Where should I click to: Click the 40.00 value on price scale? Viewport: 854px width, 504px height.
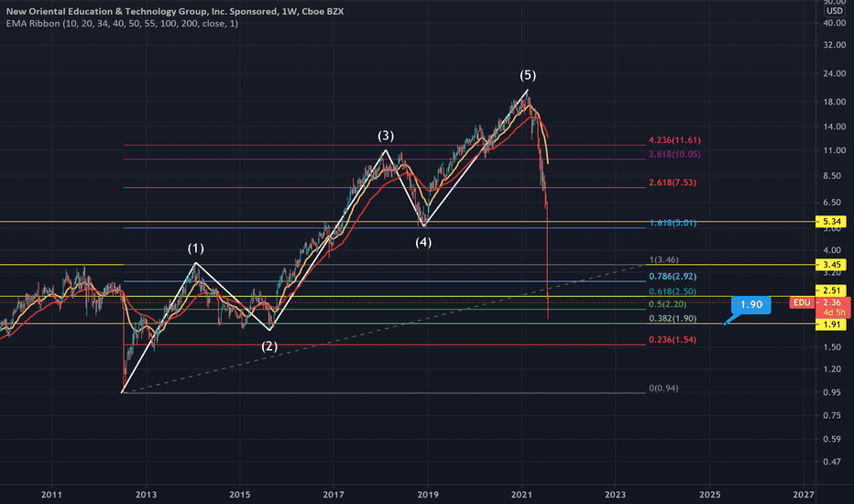pyautogui.click(x=835, y=23)
